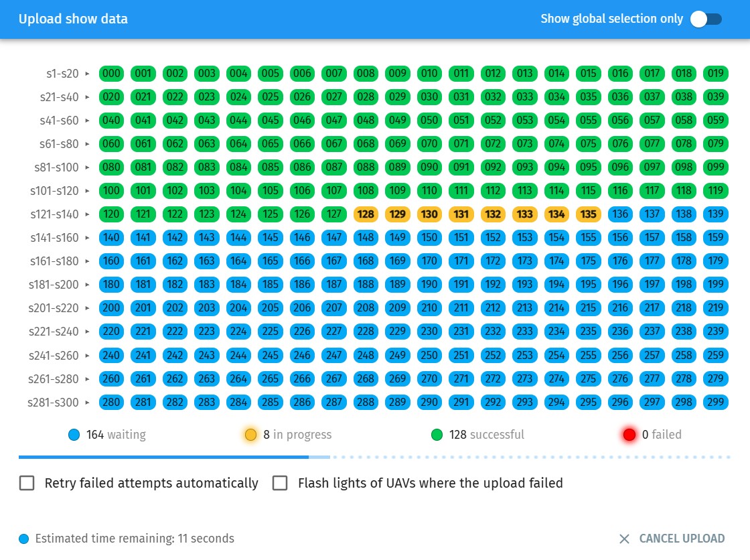Enable Retry failed attempts automatically
The height and width of the screenshot is (560, 750).
pos(27,483)
